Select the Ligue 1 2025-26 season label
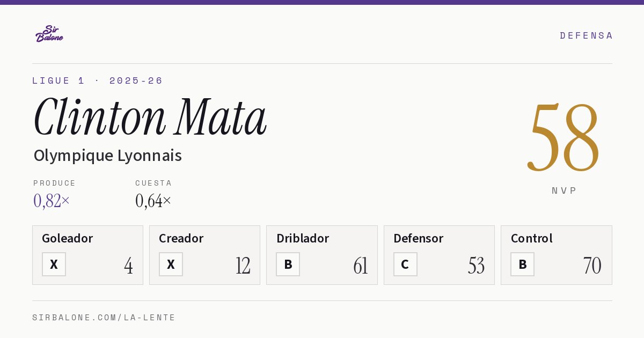The image size is (644, 338). [98, 80]
